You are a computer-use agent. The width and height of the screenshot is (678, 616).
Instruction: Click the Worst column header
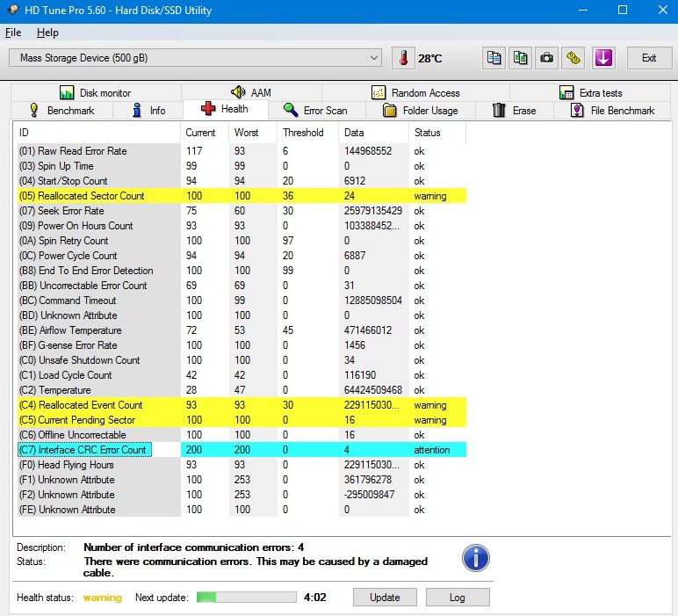(253, 133)
